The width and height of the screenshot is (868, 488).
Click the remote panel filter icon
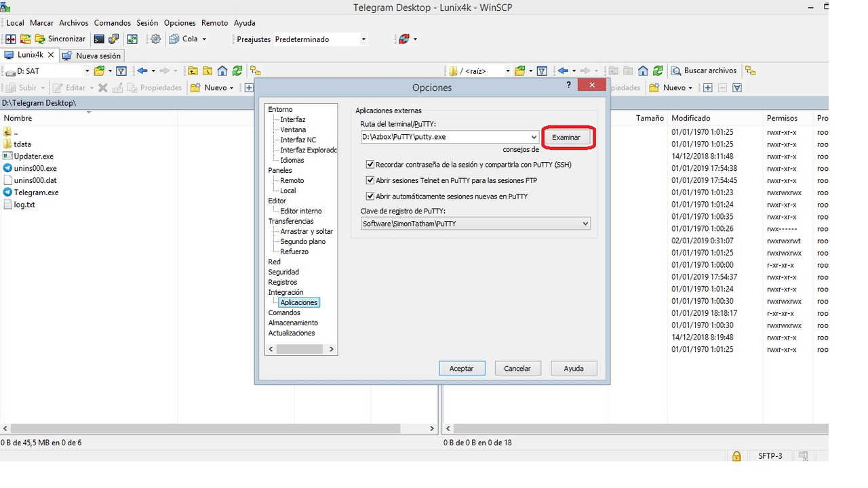tap(542, 70)
